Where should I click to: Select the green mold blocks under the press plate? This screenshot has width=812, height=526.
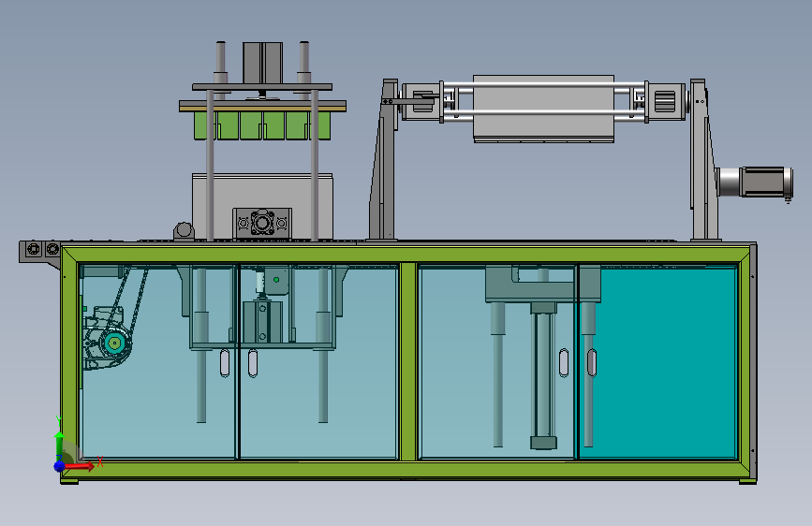pos(262,125)
